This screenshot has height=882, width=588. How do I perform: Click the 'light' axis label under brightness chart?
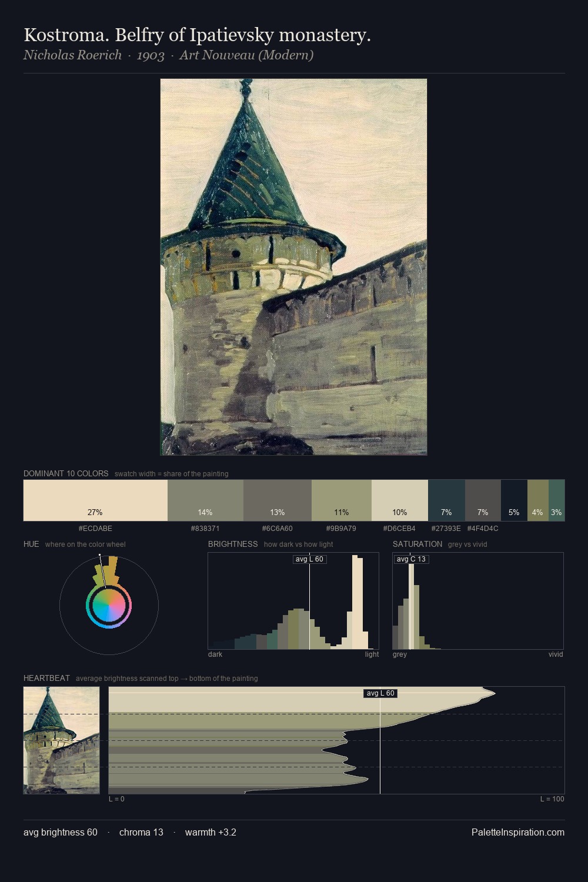pos(372,654)
